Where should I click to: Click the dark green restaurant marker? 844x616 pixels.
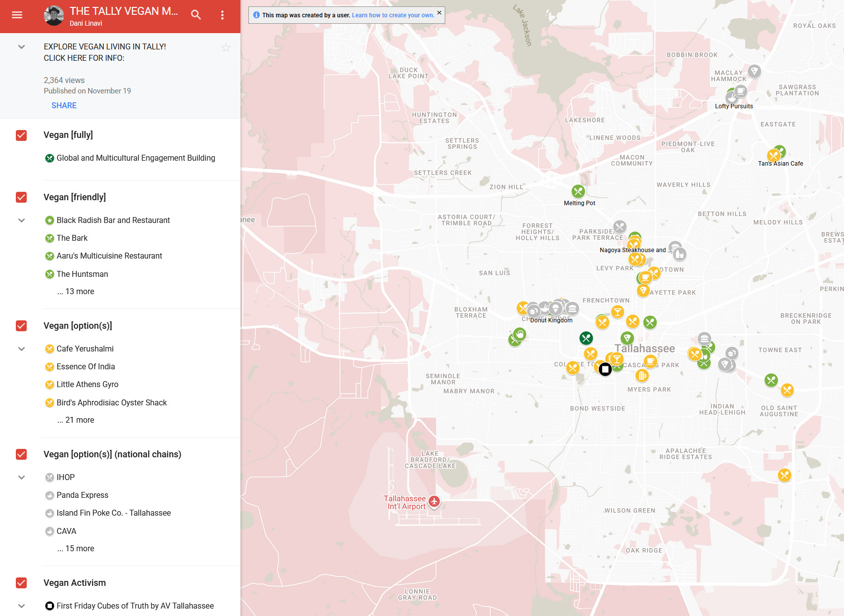(x=586, y=338)
